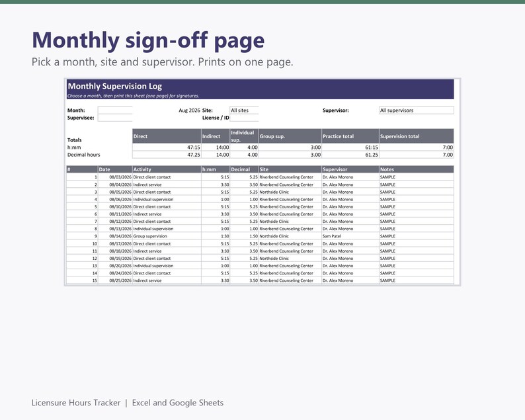The width and height of the screenshot is (525, 420).
Task: Click the 'Group sup.' totals column header
Action: [290, 136]
